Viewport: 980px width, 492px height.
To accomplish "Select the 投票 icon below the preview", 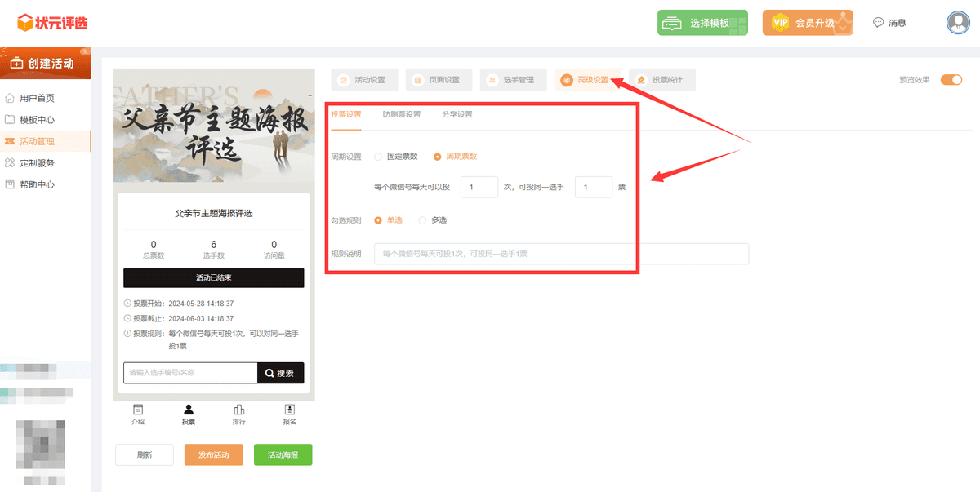I will coord(188,414).
